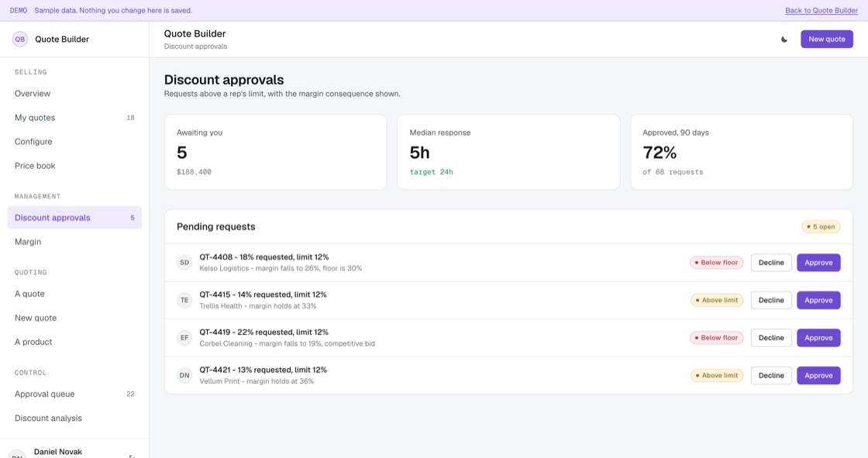
Task: Select Discount approvals in the sidebar
Action: (74, 218)
